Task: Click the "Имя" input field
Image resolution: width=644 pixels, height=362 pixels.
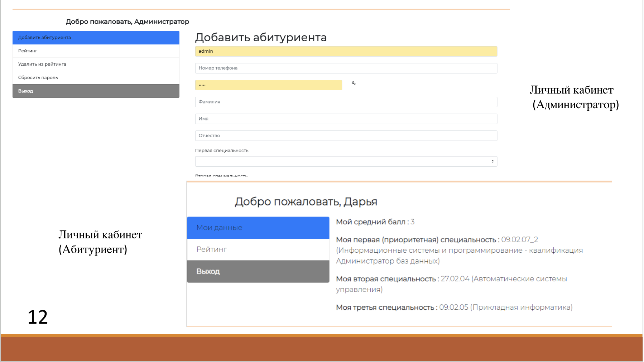Action: (346, 119)
